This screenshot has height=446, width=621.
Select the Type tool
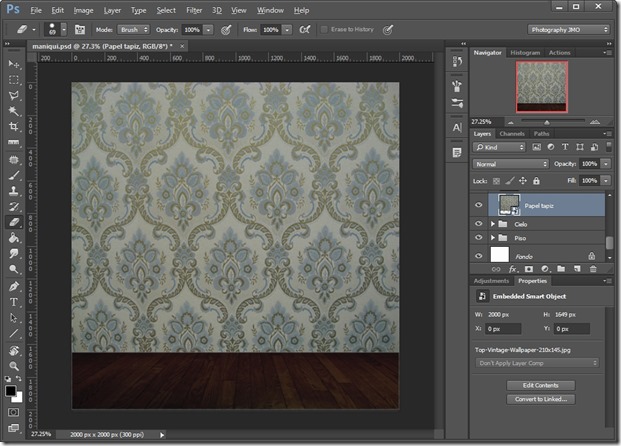pos(14,302)
